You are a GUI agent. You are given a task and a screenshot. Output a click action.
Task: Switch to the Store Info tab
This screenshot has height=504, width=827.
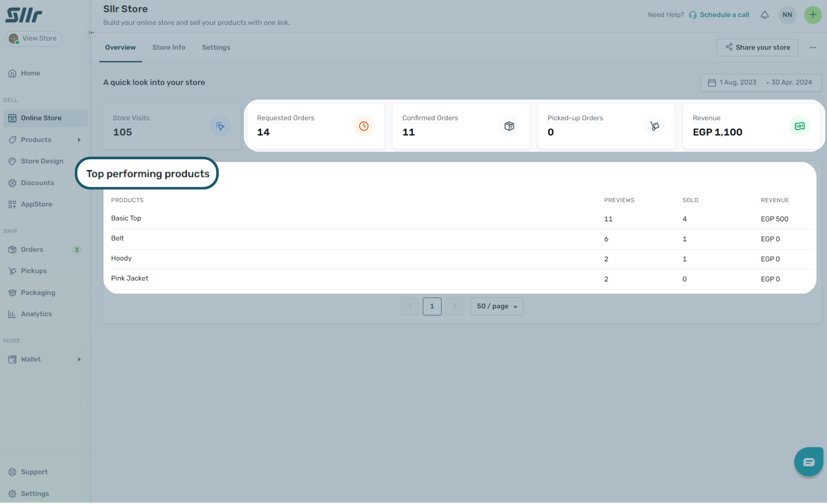(x=169, y=48)
